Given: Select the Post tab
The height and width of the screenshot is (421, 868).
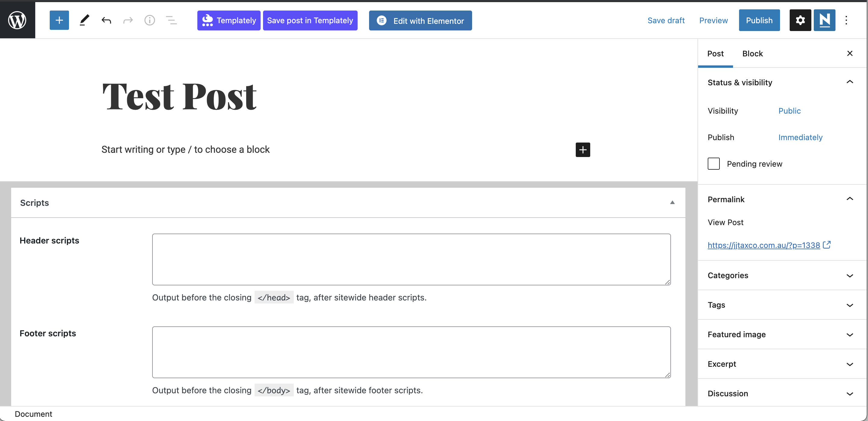Looking at the screenshot, I should [715, 54].
